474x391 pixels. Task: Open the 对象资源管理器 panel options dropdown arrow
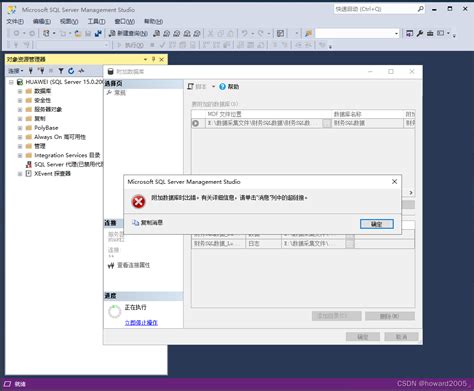[x=145, y=59]
